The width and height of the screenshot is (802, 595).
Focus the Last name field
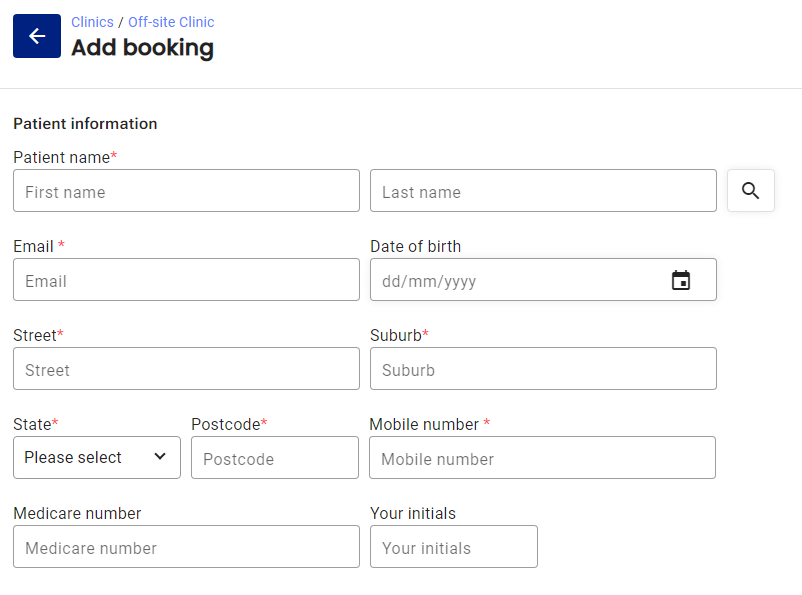(x=543, y=190)
